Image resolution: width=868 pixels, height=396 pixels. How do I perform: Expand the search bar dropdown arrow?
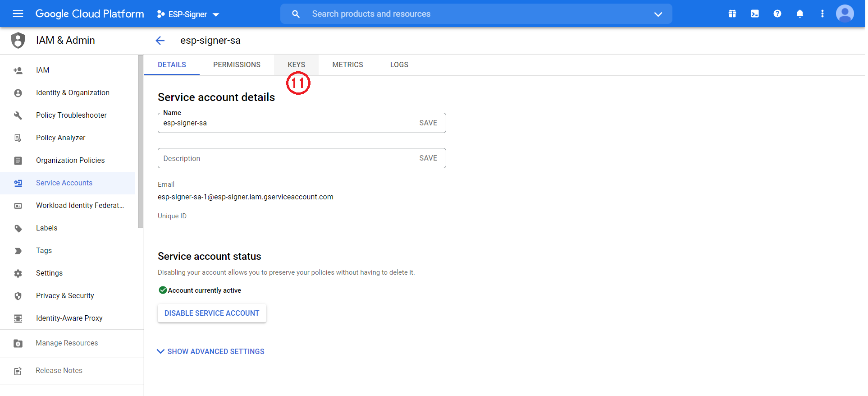pyautogui.click(x=658, y=14)
